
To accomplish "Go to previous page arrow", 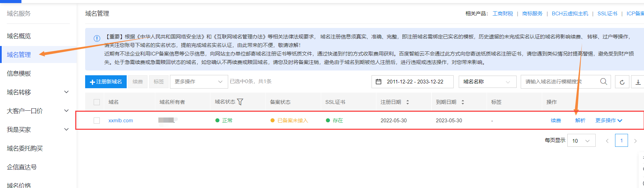I will pyautogui.click(x=607, y=141).
